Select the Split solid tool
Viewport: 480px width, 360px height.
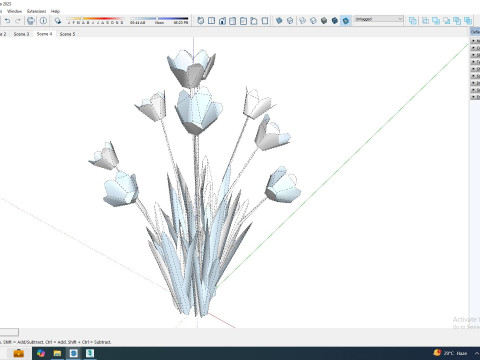(468, 21)
